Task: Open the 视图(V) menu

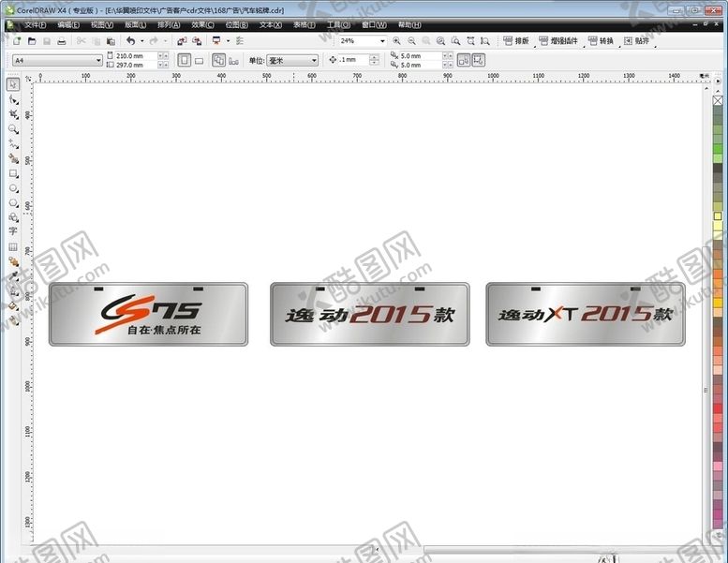Action: pos(102,24)
